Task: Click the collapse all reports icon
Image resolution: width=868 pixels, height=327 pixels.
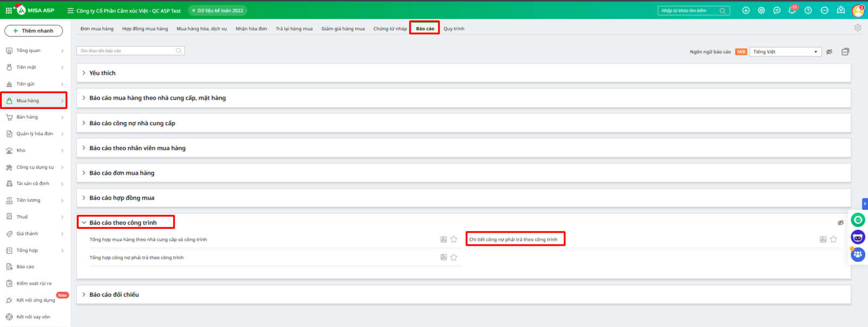Action: [845, 52]
